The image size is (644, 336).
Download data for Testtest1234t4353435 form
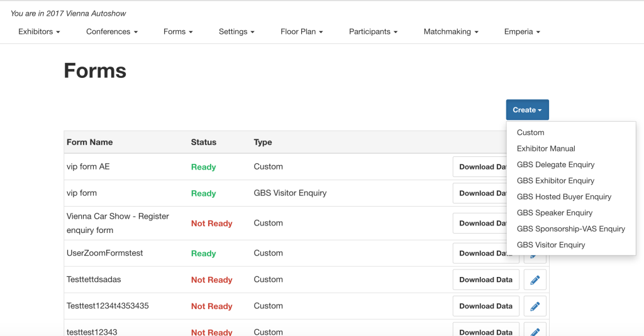486,306
